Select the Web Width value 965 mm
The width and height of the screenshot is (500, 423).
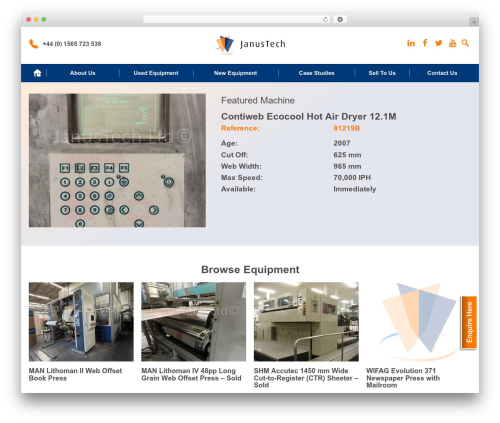tap(347, 166)
